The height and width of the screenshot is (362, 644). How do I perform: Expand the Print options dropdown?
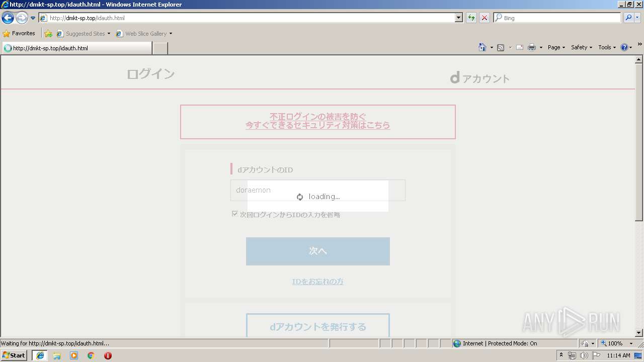click(x=541, y=47)
